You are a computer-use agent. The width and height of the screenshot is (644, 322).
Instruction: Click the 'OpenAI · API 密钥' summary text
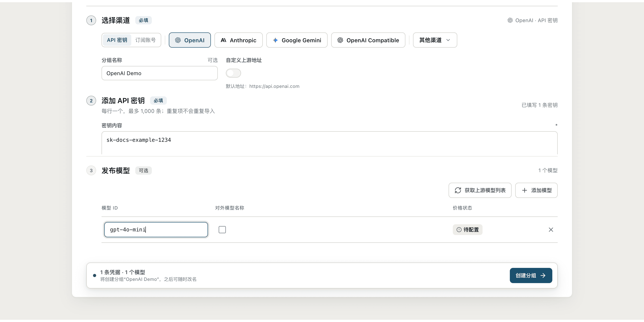(536, 20)
